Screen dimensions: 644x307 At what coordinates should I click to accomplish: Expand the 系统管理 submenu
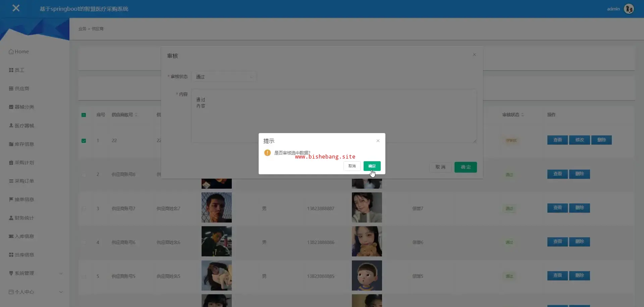click(x=61, y=273)
